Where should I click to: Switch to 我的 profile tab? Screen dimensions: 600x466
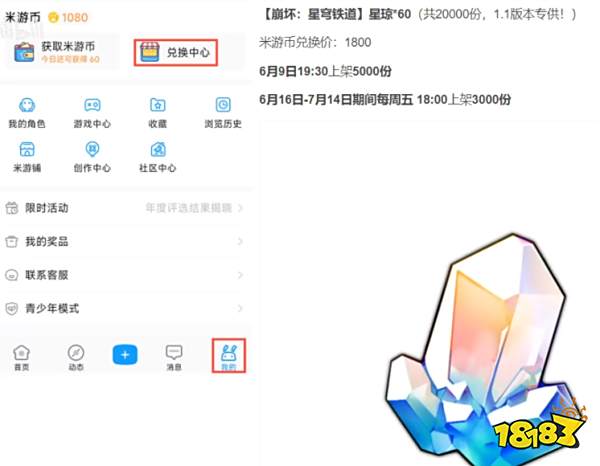tap(228, 356)
